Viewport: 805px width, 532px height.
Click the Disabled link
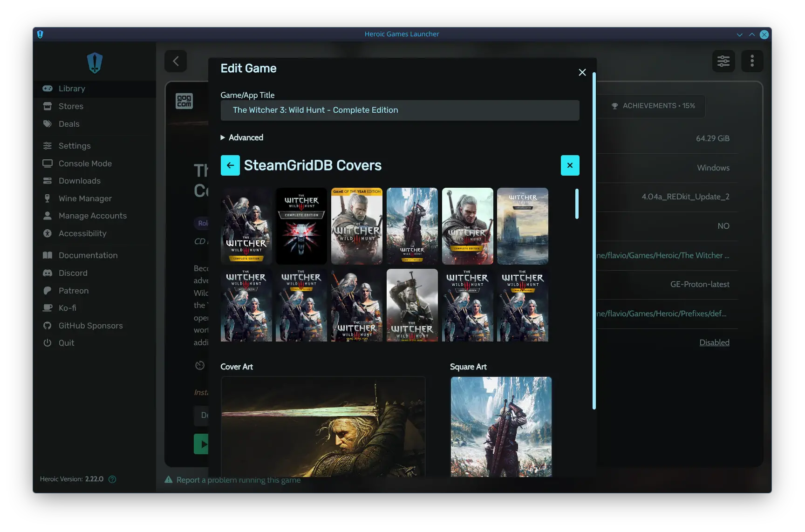click(x=714, y=342)
